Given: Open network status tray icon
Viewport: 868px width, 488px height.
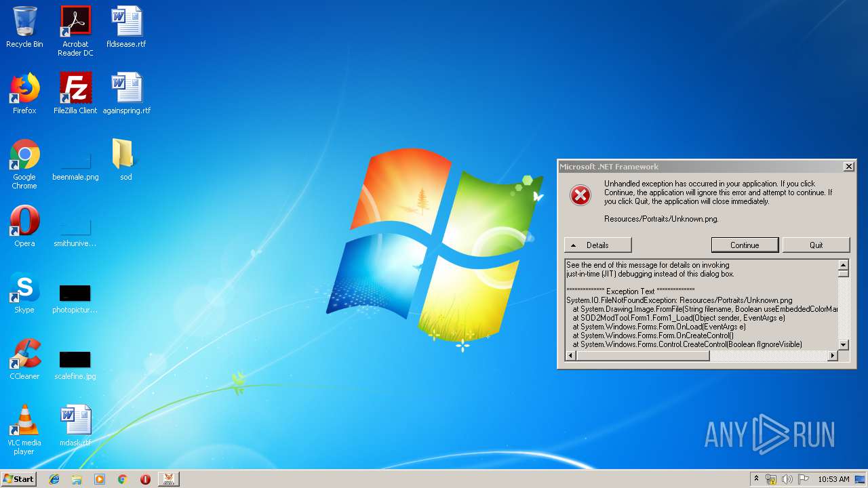Looking at the screenshot, I should coord(771,479).
